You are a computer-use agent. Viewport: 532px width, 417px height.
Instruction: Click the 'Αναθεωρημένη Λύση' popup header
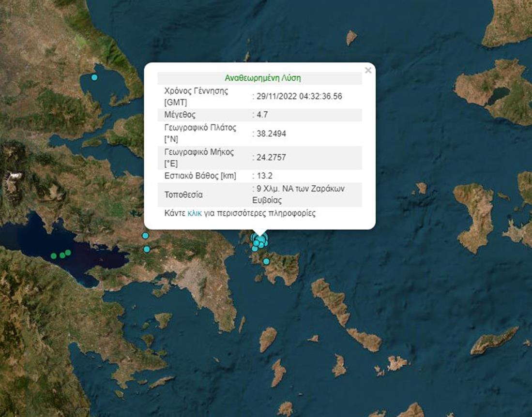pyautogui.click(x=259, y=78)
